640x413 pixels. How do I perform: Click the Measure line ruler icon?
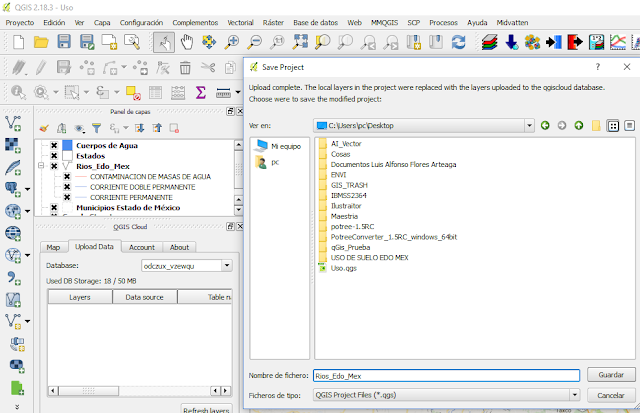click(223, 93)
